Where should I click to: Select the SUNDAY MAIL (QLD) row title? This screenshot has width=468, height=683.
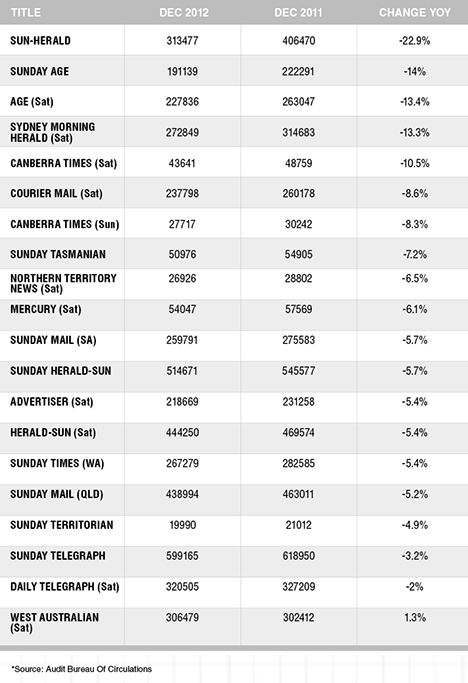(57, 494)
